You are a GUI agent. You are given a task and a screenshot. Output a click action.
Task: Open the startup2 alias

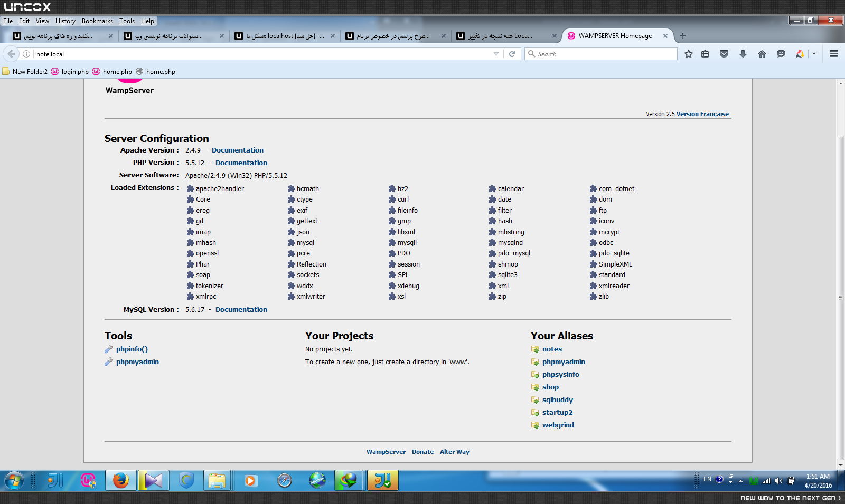click(557, 413)
